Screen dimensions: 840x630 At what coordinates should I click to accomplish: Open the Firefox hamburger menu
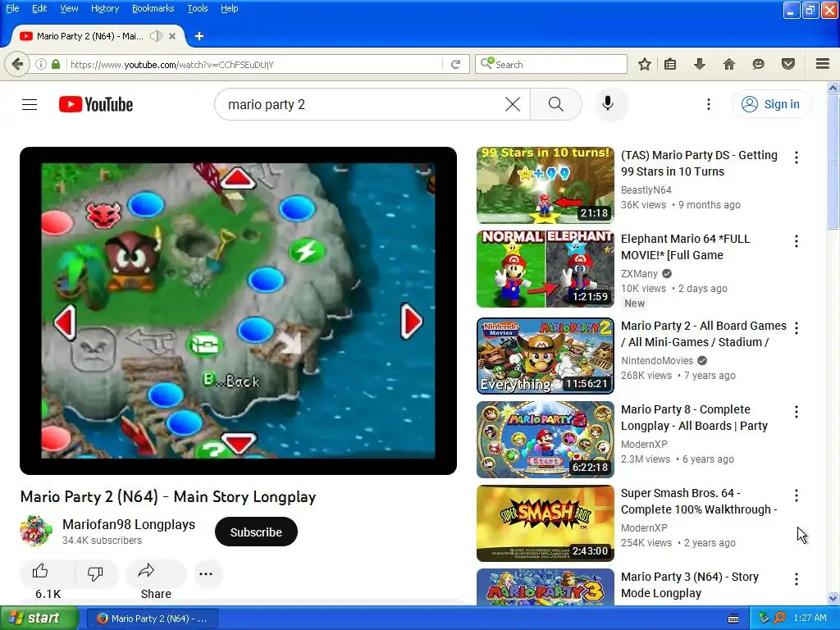pos(823,64)
